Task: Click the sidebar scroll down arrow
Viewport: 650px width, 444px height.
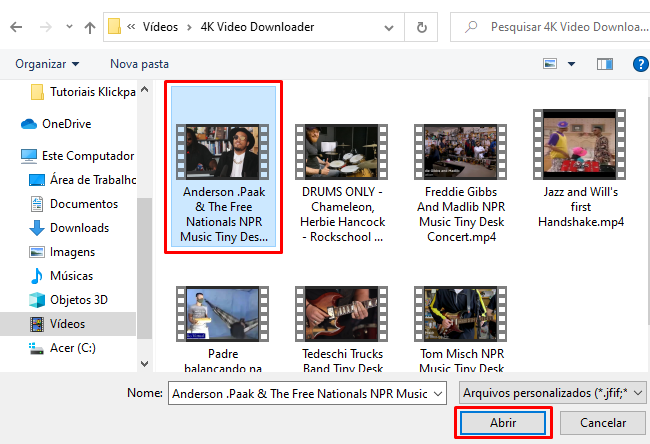Action: click(144, 364)
